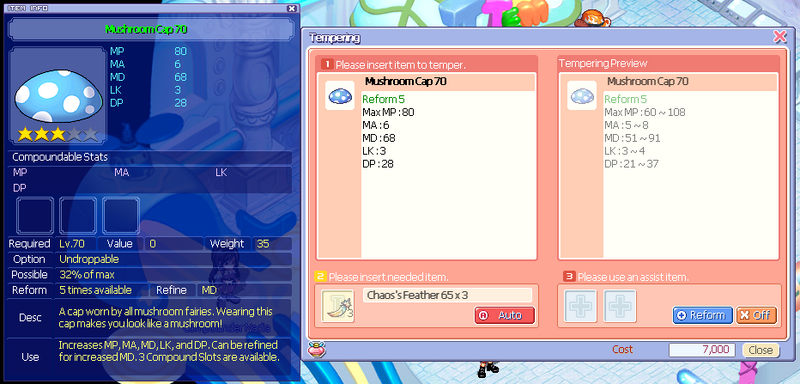Click the Tempering window title
800x384 pixels.
click(x=335, y=38)
